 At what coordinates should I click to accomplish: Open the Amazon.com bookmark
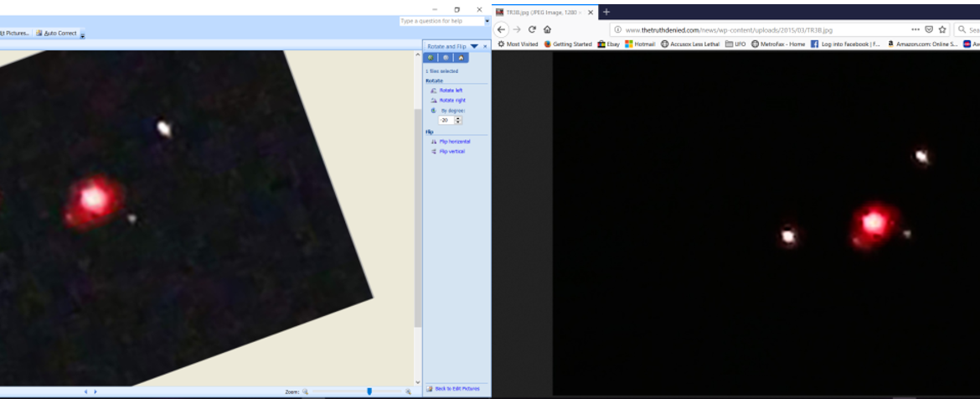pos(922,44)
